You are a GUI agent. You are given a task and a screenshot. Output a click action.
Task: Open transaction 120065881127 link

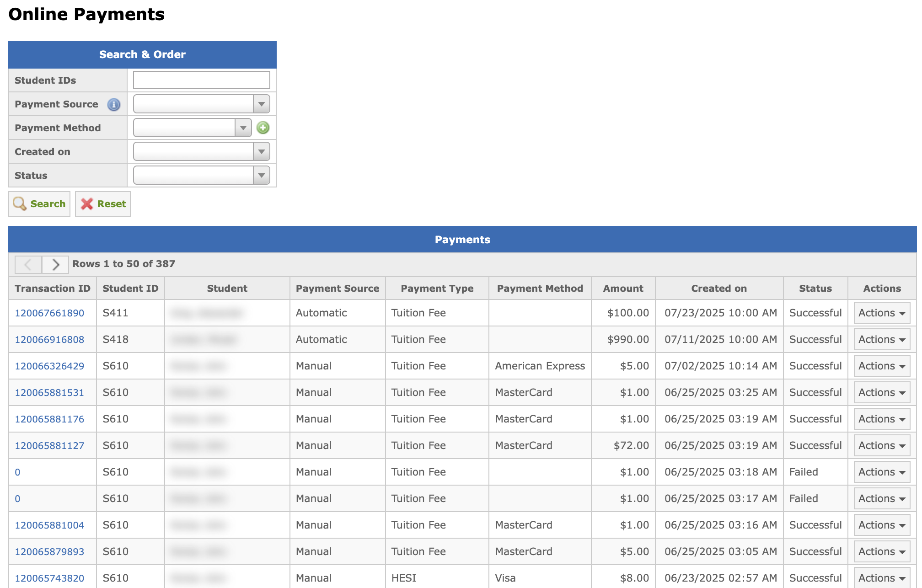tap(49, 446)
